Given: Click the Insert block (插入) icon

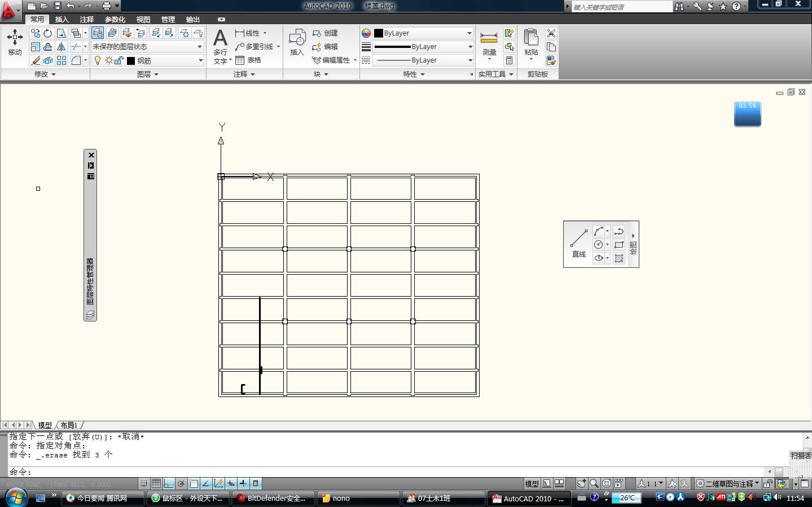Looking at the screenshot, I should (297, 43).
